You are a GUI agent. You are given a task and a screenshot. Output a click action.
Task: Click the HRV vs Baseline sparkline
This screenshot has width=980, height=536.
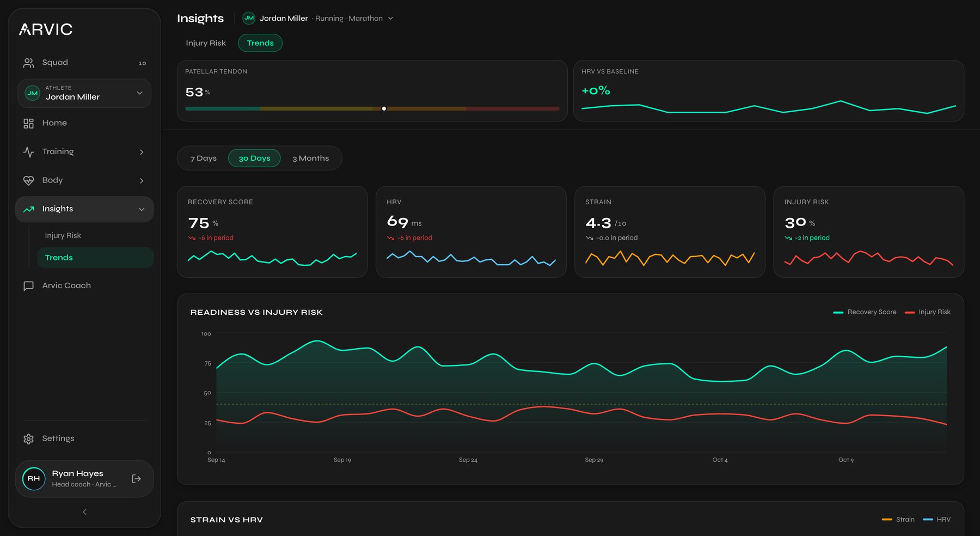[x=768, y=107]
